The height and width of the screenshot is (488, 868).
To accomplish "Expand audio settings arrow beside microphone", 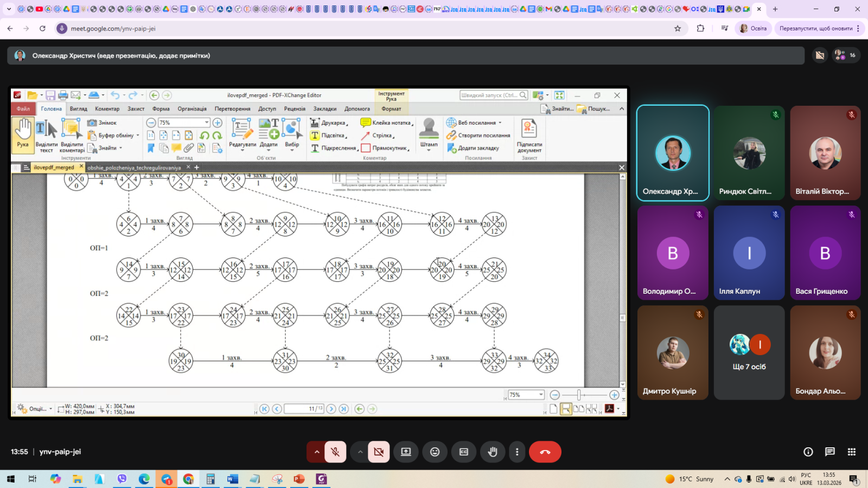I will point(317,452).
